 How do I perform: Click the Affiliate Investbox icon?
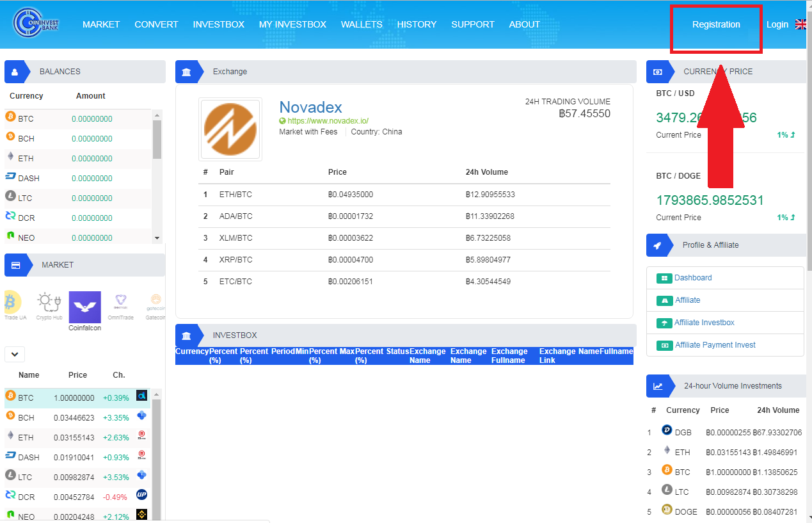click(x=664, y=323)
